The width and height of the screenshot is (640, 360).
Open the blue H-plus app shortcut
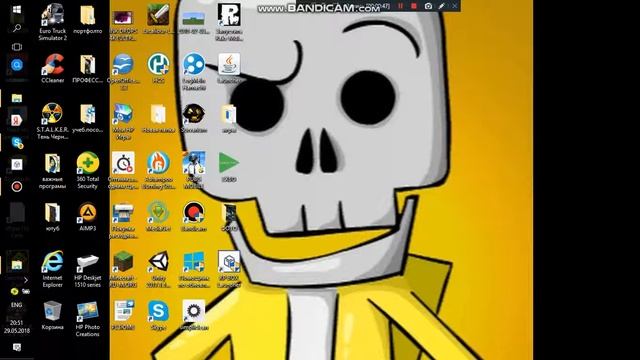click(158, 69)
